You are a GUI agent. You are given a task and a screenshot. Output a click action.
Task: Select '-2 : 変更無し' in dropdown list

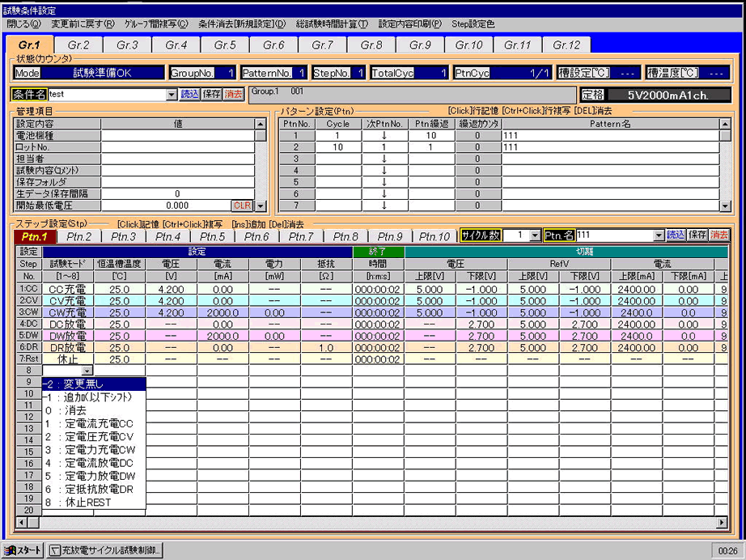coord(94,384)
